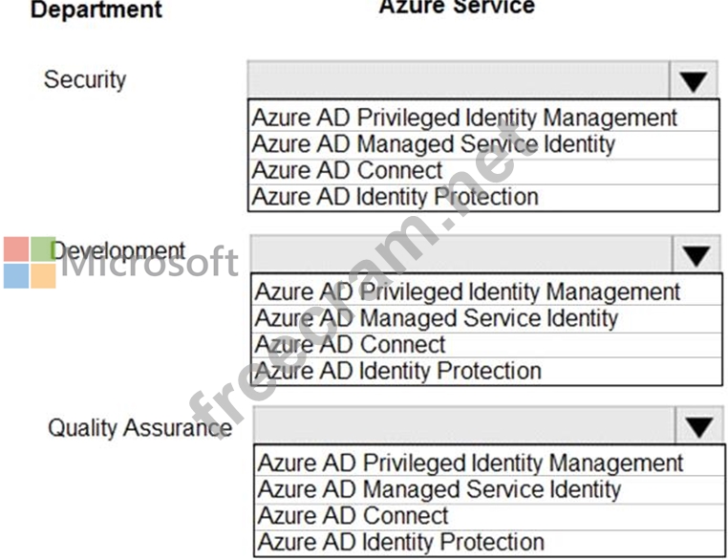728x560 pixels.
Task: Click the Security department label
Action: point(85,80)
